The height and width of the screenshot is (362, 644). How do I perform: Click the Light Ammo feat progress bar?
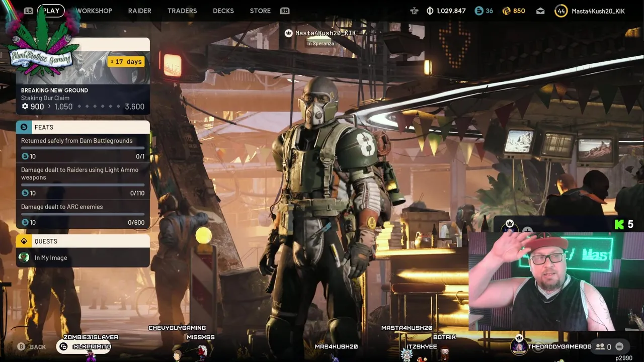(83, 185)
